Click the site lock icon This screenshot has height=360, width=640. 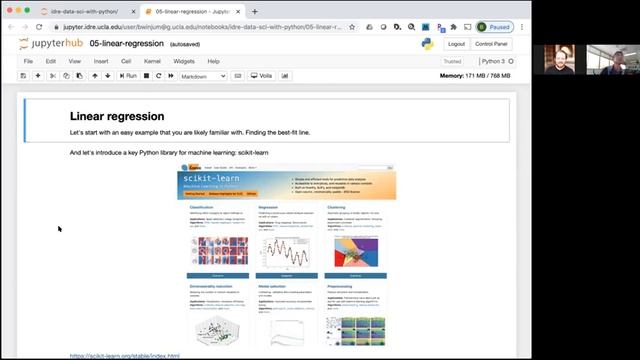[56, 27]
